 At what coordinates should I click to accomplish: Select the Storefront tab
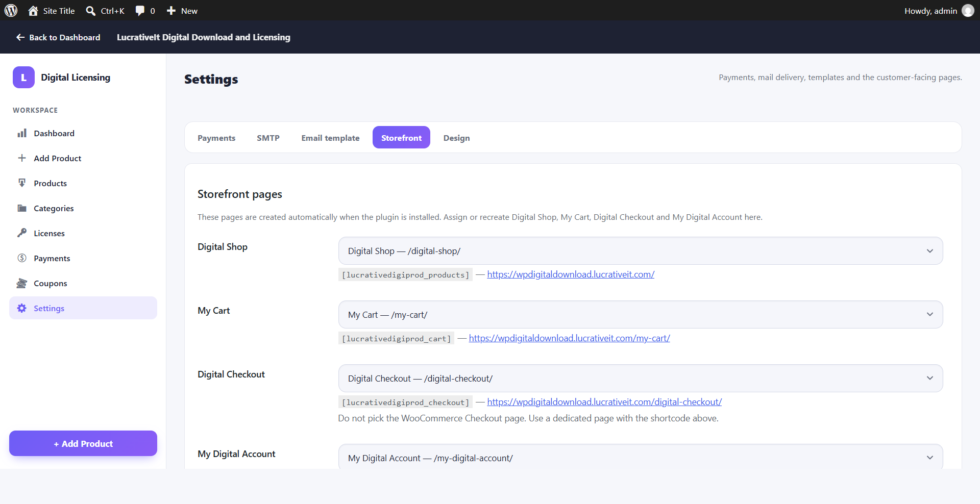[401, 138]
